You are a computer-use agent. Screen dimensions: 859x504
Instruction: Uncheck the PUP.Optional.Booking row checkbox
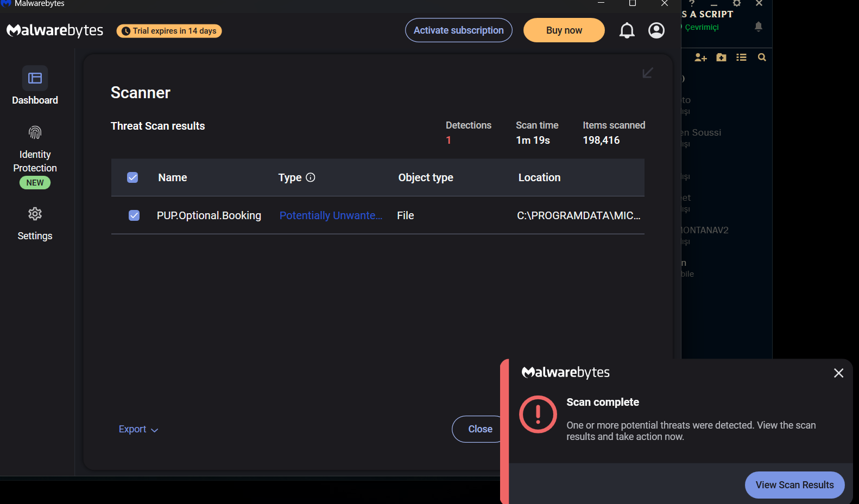click(x=134, y=215)
